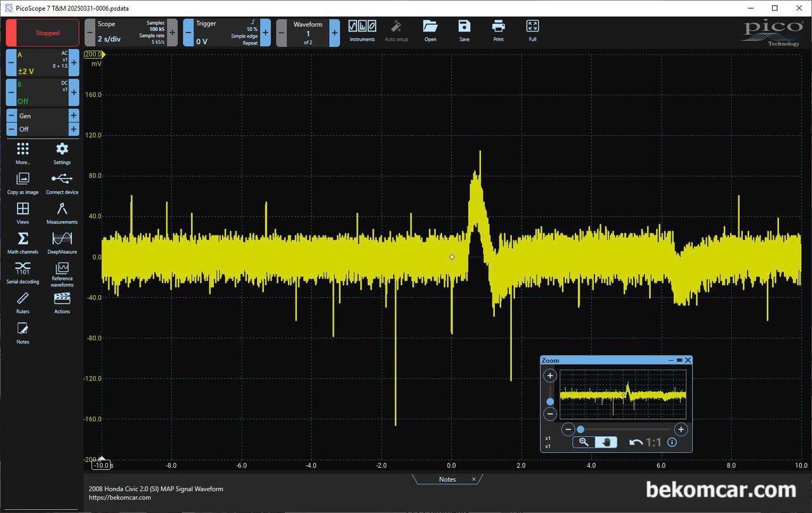This screenshot has height=513, width=812.
Task: Open the Views layout tool
Action: click(23, 213)
